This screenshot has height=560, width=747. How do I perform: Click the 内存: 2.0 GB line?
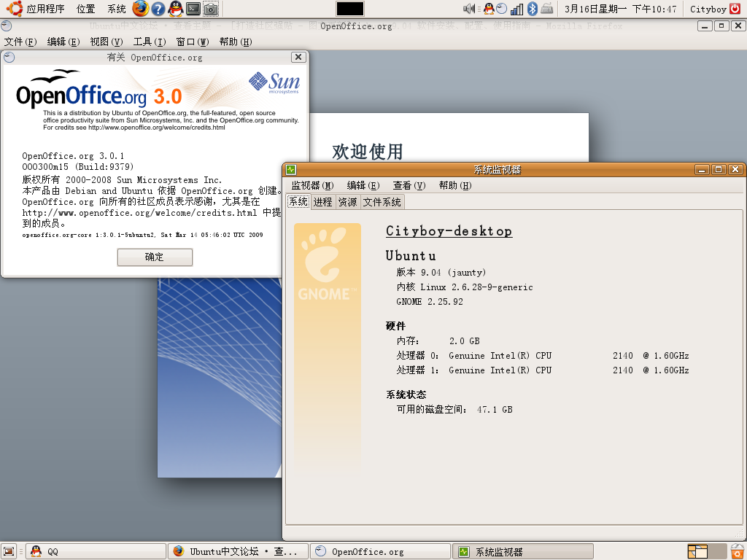[x=438, y=341]
